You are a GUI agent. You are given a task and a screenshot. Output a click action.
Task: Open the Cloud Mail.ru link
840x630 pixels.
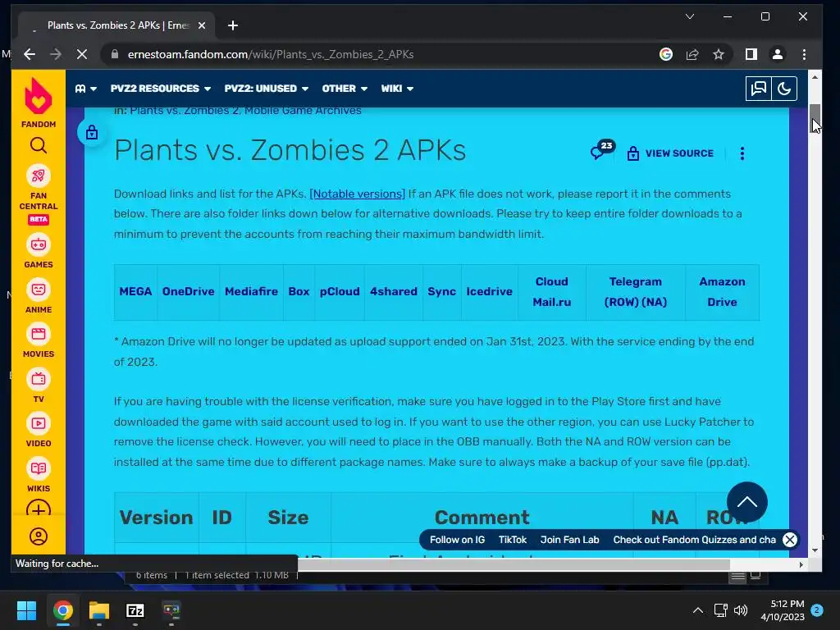click(552, 292)
